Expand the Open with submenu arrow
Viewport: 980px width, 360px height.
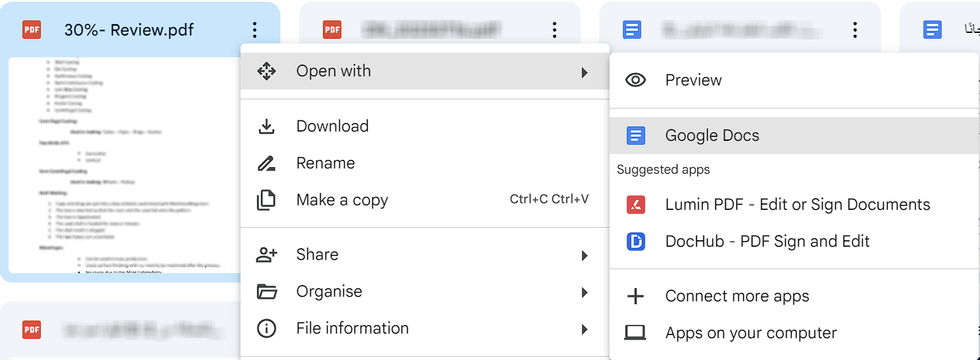tap(585, 72)
